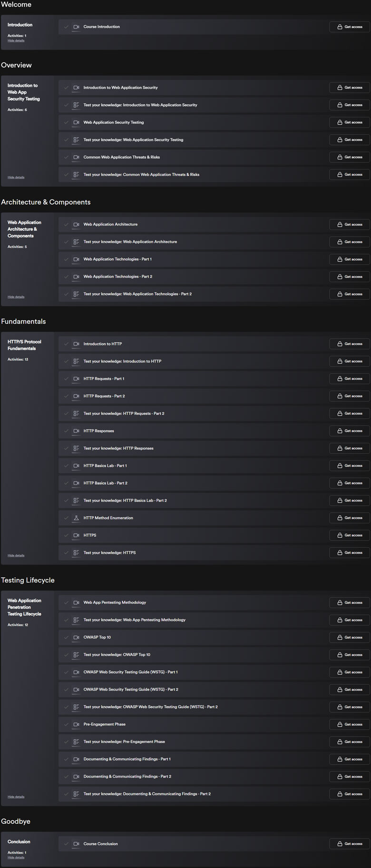371x868 pixels.
Task: Click the video icon for Course Conclusion
Action: click(76, 844)
